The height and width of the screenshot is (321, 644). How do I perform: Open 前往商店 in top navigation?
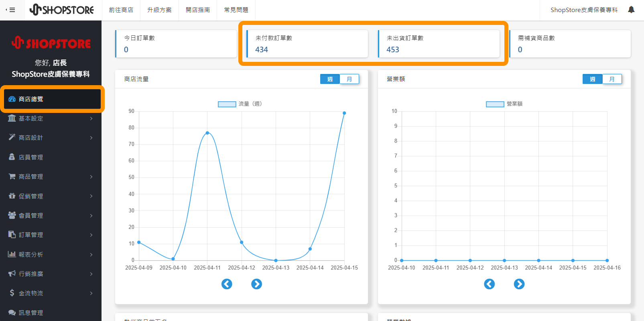pos(121,10)
